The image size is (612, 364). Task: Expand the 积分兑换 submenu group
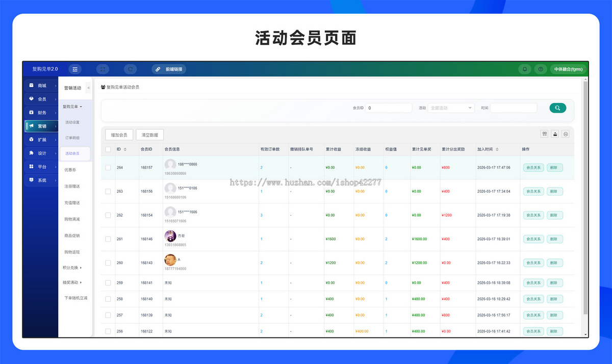click(x=72, y=267)
